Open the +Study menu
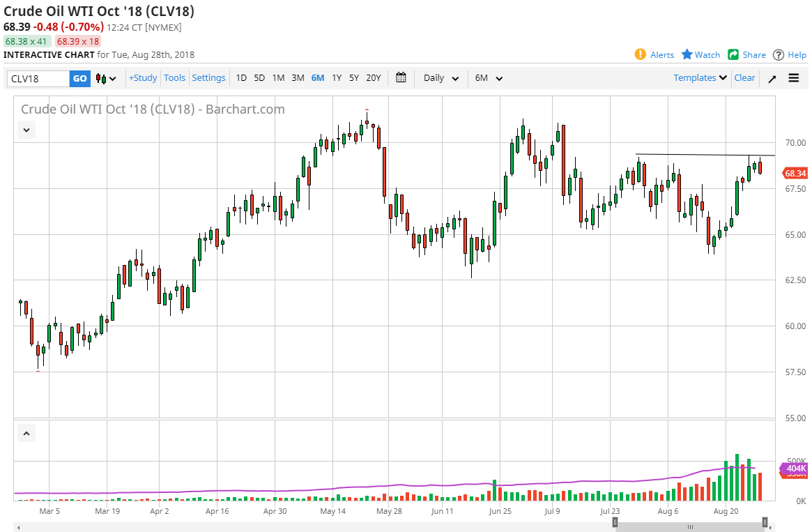 point(143,78)
